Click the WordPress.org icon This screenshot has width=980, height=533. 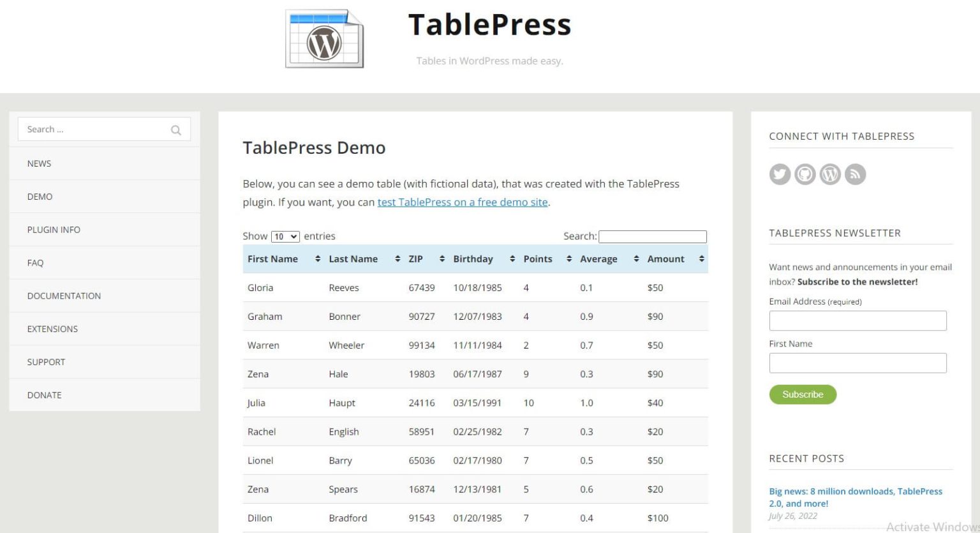tap(829, 174)
